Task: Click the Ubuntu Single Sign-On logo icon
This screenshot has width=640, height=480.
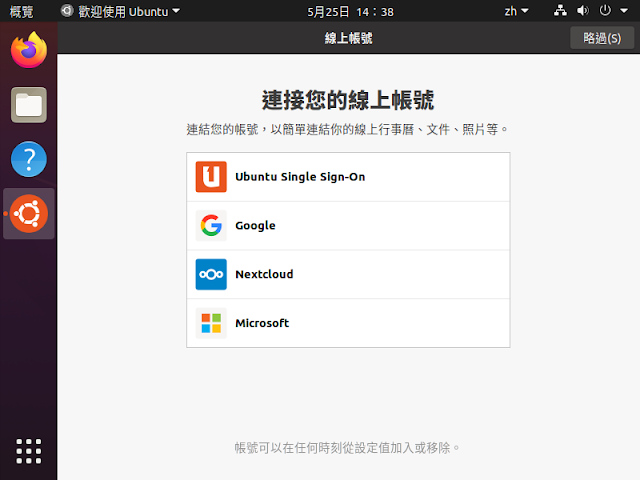Action: point(211,177)
